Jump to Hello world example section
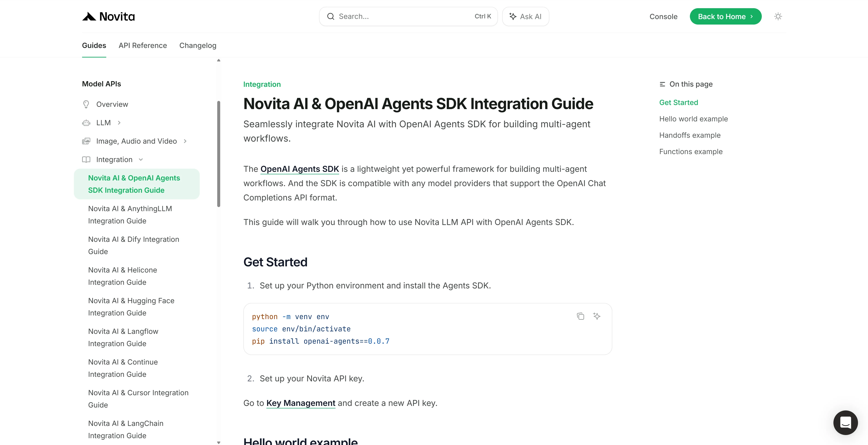The image size is (868, 445). point(693,119)
